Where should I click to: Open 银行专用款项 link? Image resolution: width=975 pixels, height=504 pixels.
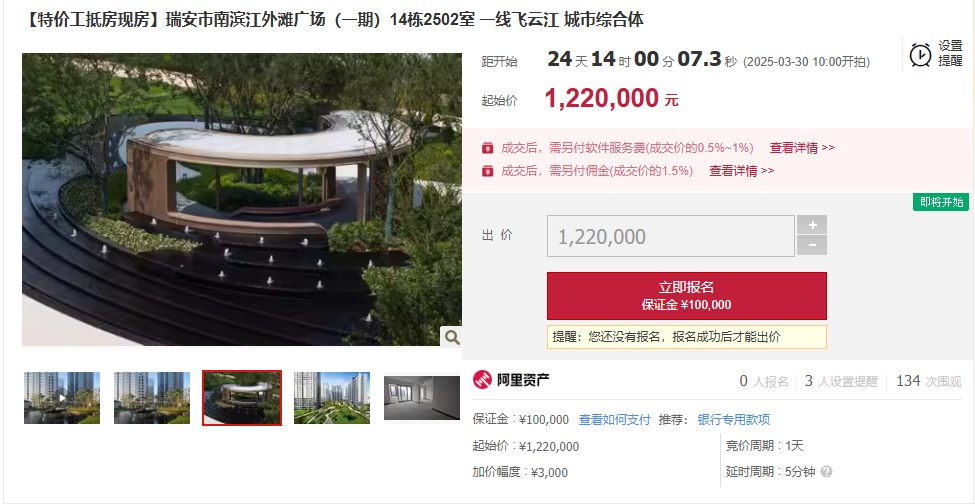[x=734, y=419]
